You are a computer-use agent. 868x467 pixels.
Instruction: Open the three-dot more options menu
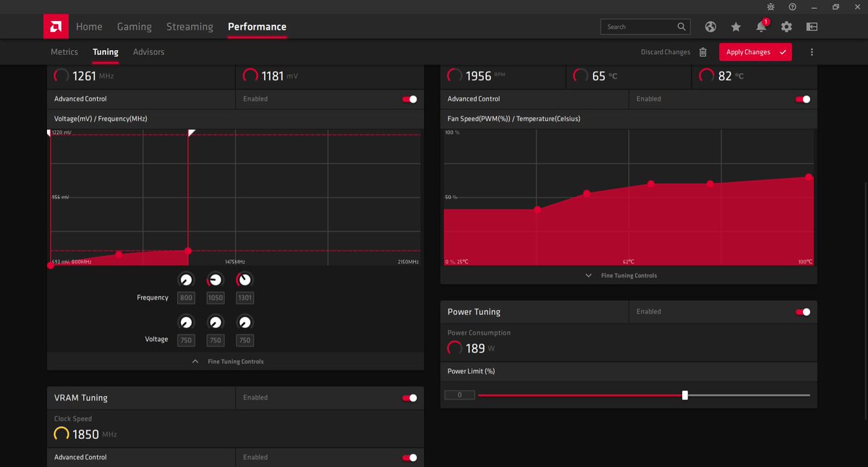pyautogui.click(x=812, y=52)
